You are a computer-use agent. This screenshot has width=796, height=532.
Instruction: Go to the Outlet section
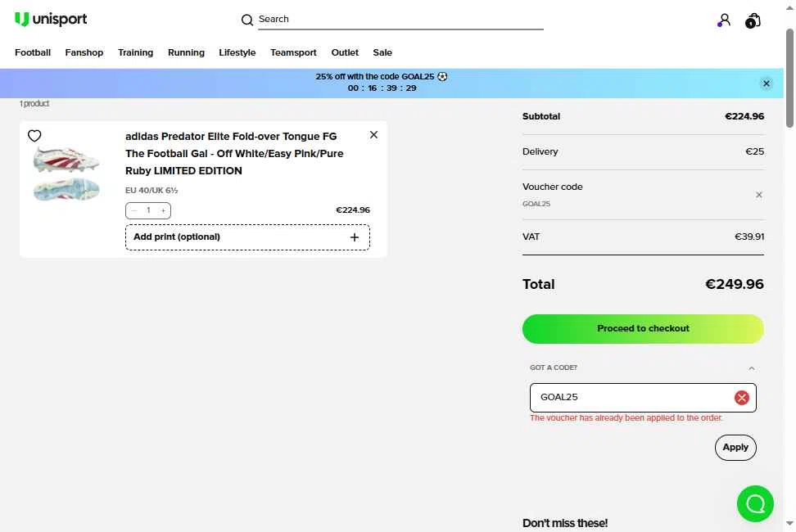[x=345, y=52]
